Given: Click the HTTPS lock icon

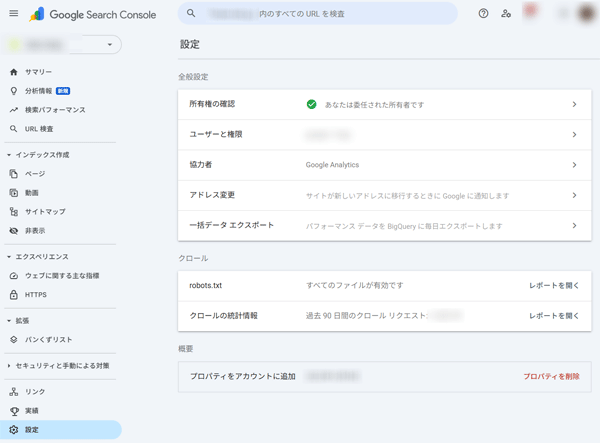Looking at the screenshot, I should pyautogui.click(x=14, y=295).
